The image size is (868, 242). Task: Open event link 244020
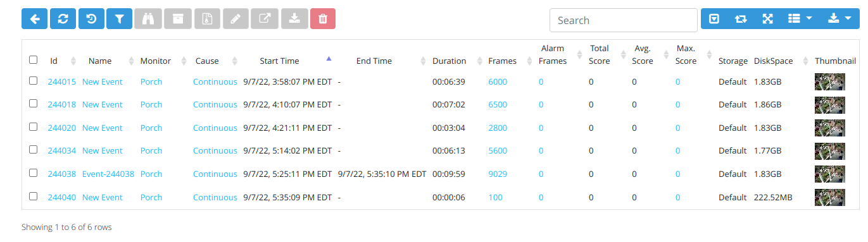[x=62, y=128]
